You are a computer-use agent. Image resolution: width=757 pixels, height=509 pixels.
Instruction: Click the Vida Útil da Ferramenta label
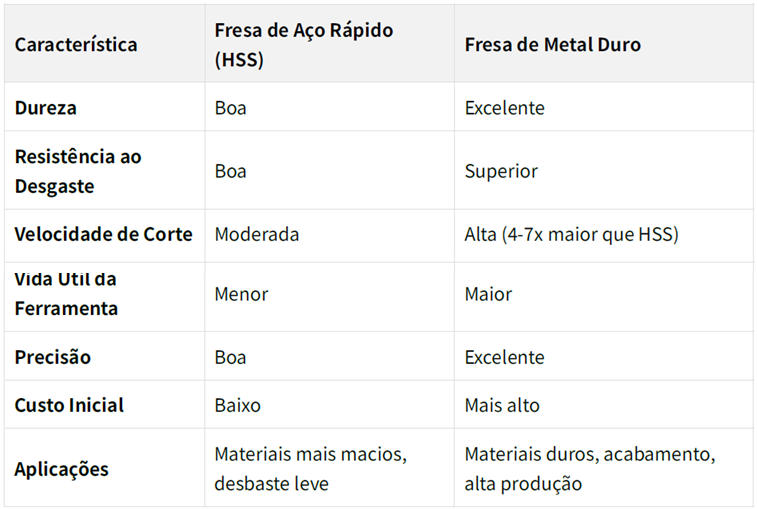coord(66,294)
